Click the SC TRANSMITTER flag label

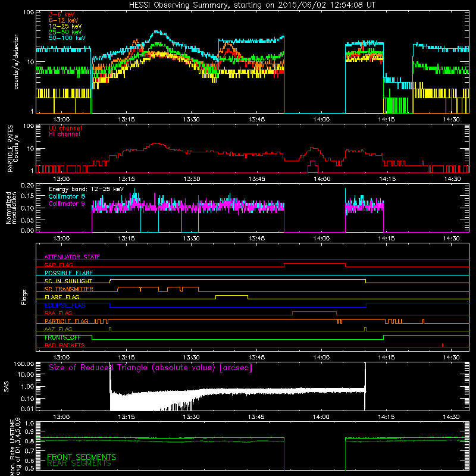pyautogui.click(x=69, y=289)
